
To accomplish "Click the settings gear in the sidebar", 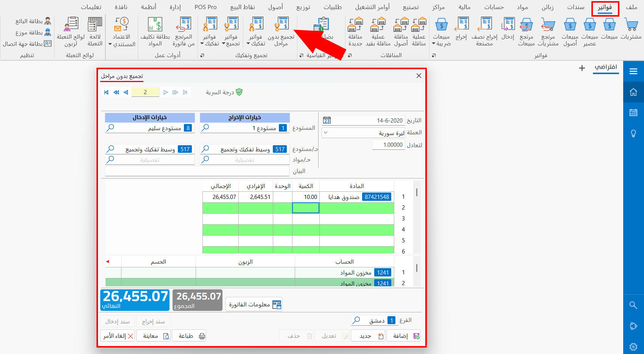I will pyautogui.click(x=633, y=347).
